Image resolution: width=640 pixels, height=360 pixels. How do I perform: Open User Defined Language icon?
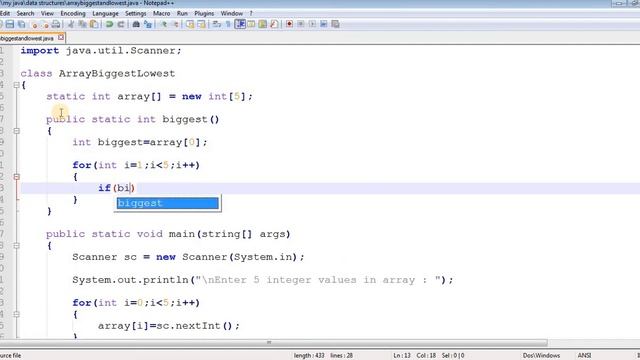tap(251, 24)
